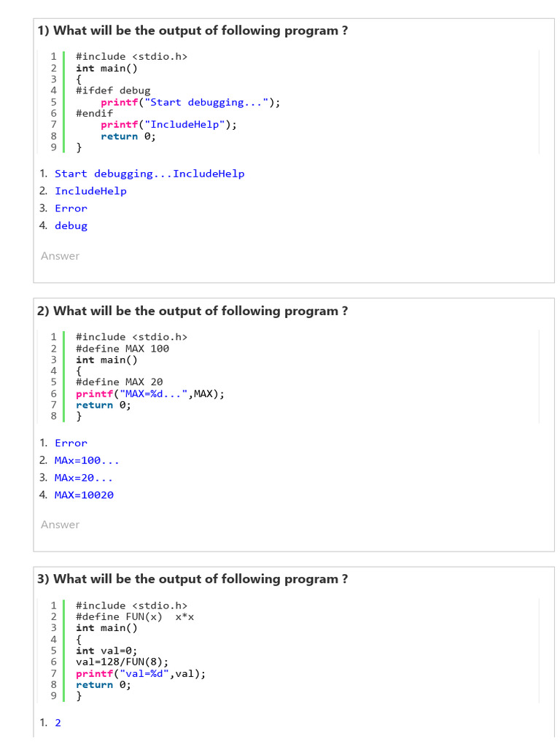Screen dimensions: 560x747
Task: Click the question 1 heading text
Action: 192,31
